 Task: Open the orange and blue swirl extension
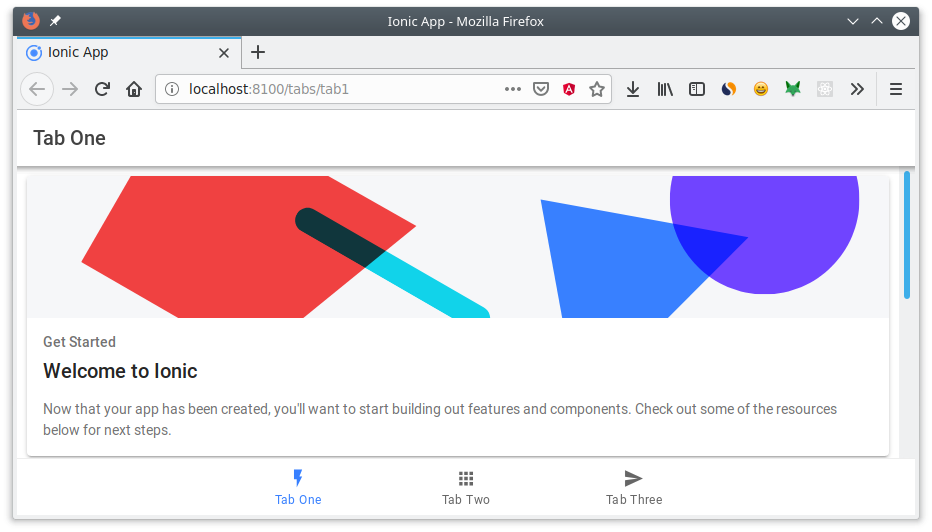click(x=729, y=89)
